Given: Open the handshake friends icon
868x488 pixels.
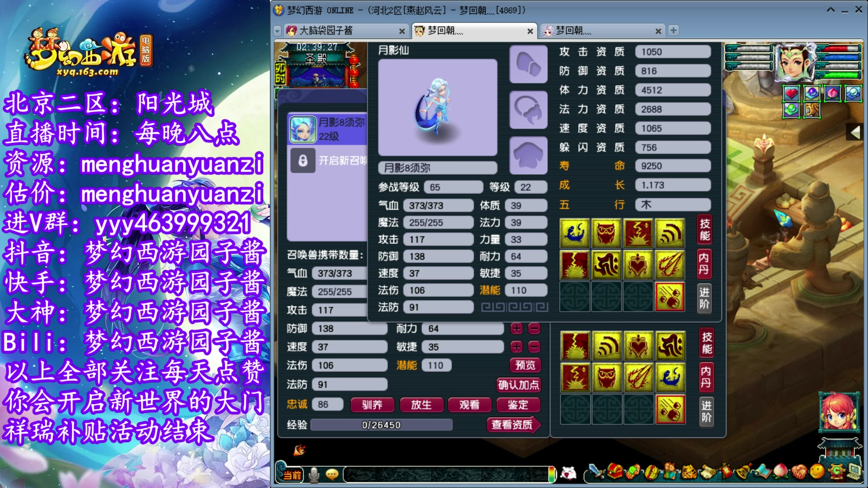Looking at the screenshot, I should [799, 472].
